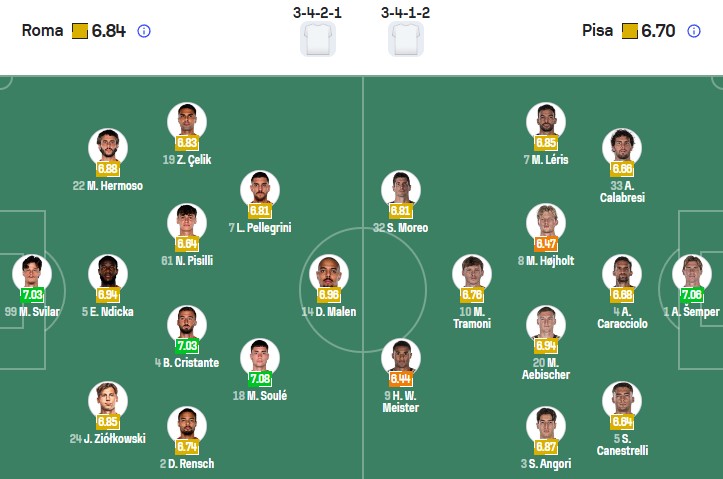Viewport: 723px width, 479px height.
Task: Select Pisa's 3-4-1-2 formation shirt icon
Action: [x=406, y=39]
